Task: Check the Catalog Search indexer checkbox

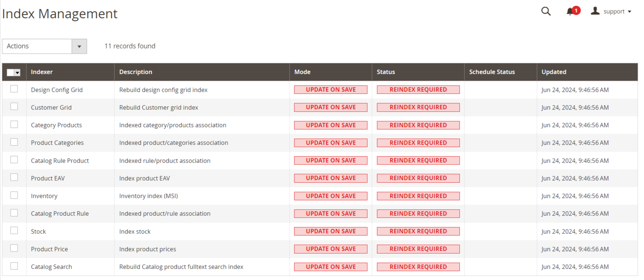Action: (x=14, y=266)
